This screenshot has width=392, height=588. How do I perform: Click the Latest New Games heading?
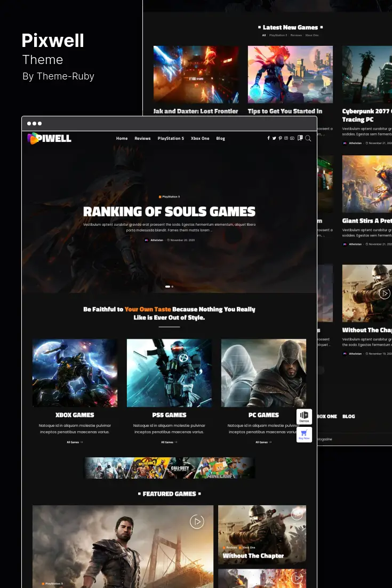coord(291,27)
